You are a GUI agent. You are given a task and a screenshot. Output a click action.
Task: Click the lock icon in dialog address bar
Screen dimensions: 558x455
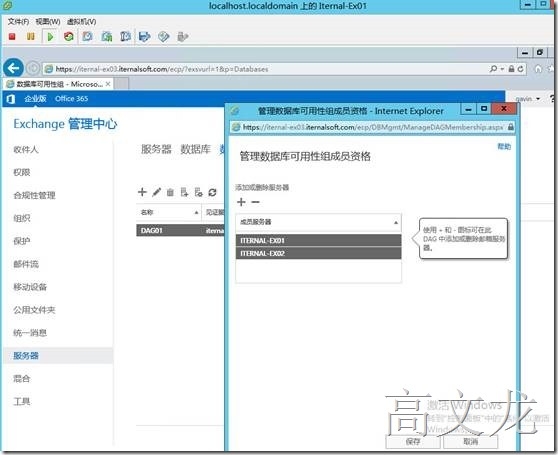pos(511,127)
